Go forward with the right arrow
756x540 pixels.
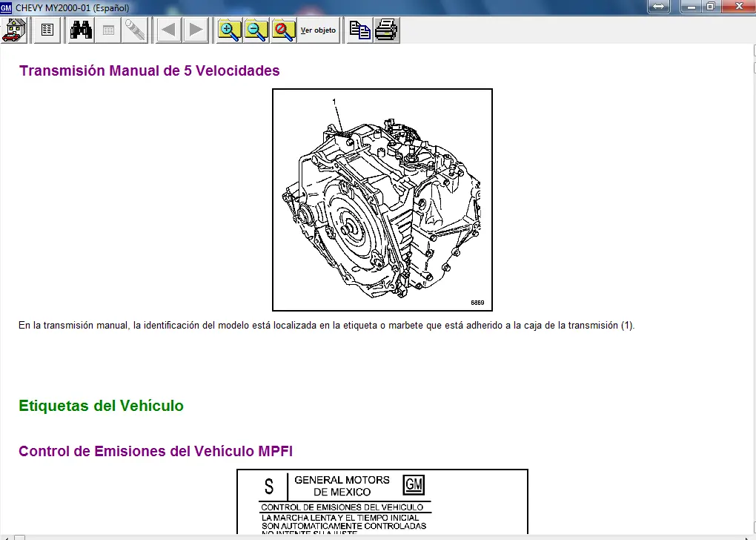click(x=196, y=30)
